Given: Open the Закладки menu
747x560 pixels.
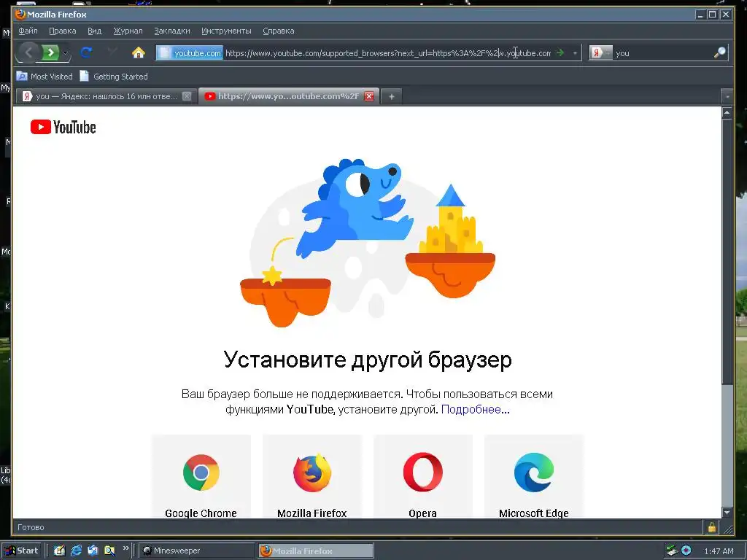Looking at the screenshot, I should pos(172,31).
